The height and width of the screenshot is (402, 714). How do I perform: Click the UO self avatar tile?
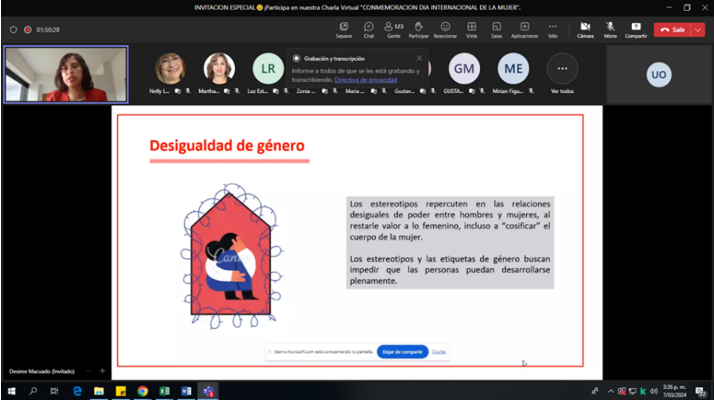659,75
